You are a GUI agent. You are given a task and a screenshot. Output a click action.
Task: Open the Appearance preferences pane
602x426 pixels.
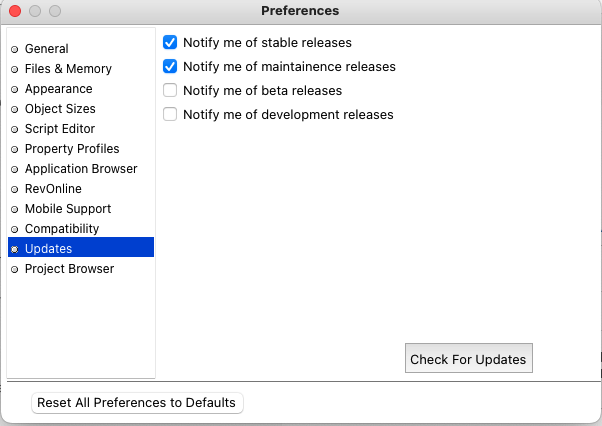(x=58, y=89)
